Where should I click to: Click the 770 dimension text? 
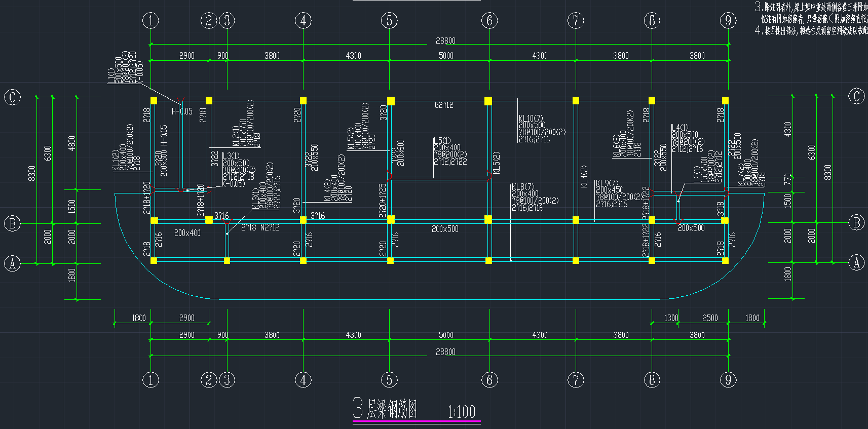[x=787, y=179]
